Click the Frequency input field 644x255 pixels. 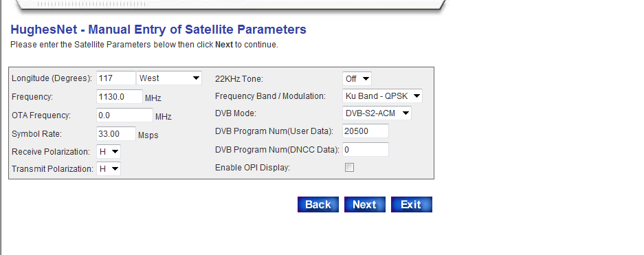point(120,96)
